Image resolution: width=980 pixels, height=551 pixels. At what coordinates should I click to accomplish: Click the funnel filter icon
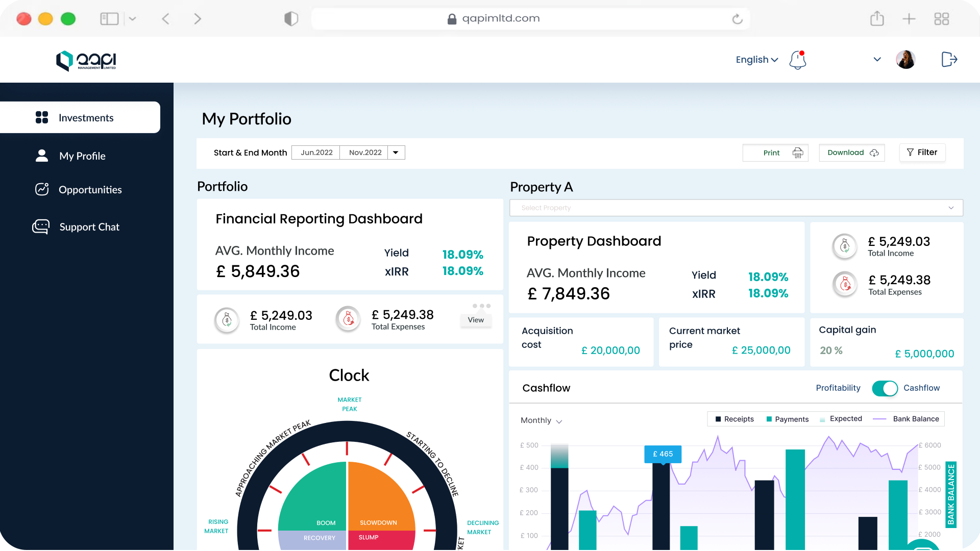point(910,152)
